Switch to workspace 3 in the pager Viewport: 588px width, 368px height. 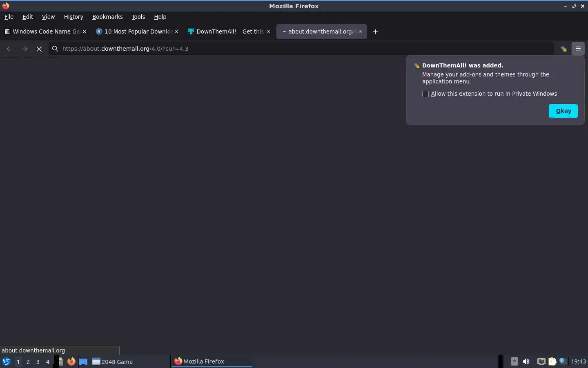(x=38, y=362)
